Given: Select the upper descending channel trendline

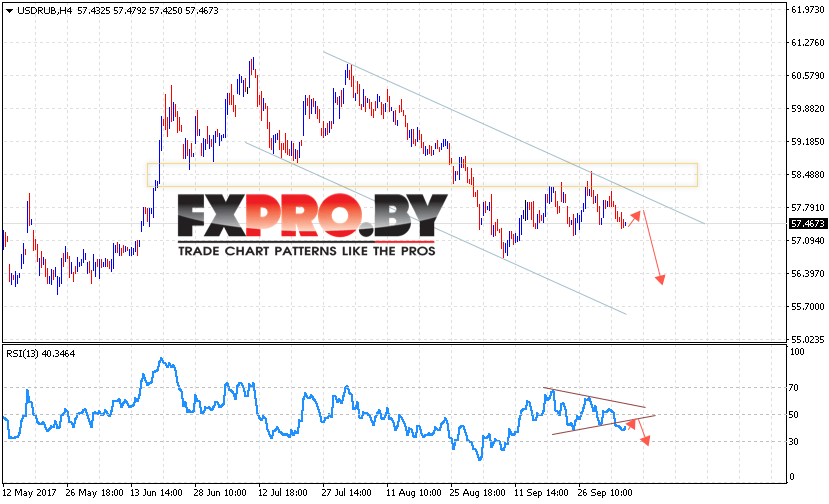Looking at the screenshot, I should coord(514,138).
